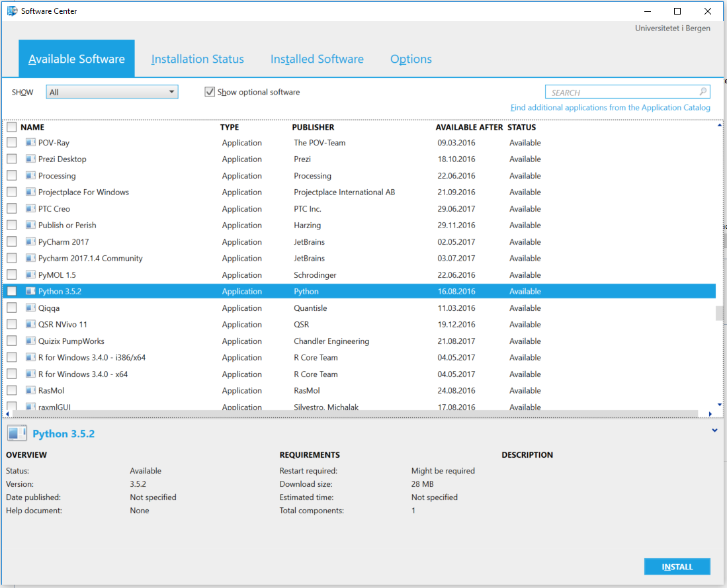727x588 pixels.
Task: Switch to the Installation Status tab
Action: point(197,59)
